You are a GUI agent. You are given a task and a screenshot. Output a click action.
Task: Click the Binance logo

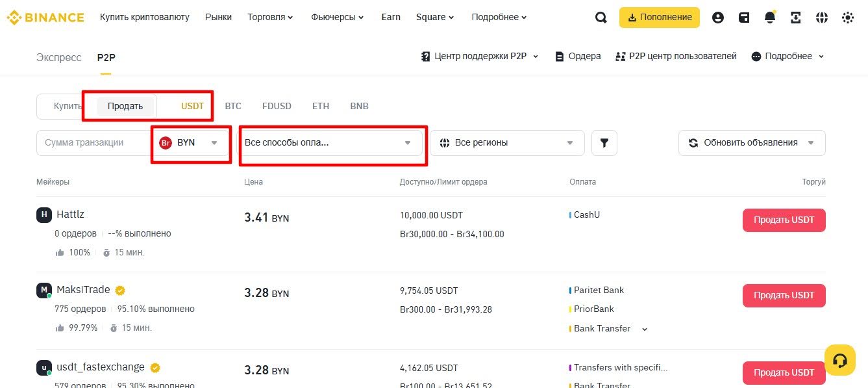[x=45, y=17]
